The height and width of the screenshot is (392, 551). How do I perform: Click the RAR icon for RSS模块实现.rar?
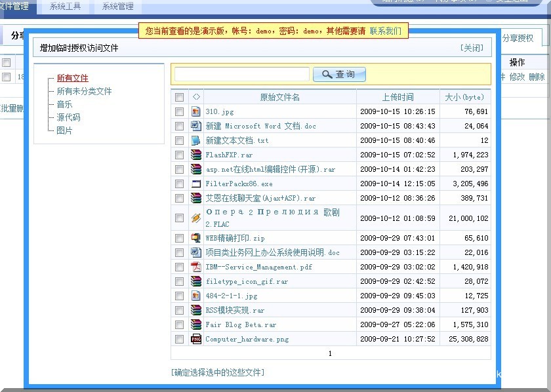[195, 310]
